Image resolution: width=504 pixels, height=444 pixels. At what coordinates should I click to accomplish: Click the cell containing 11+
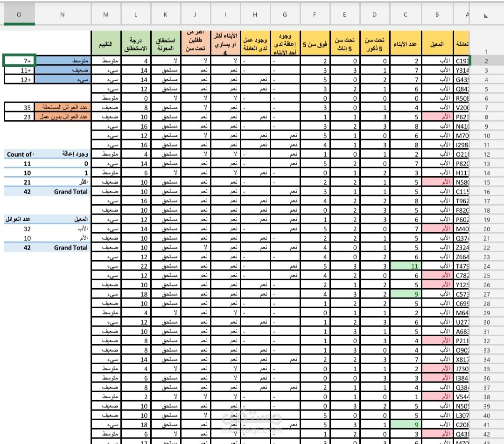(x=19, y=70)
